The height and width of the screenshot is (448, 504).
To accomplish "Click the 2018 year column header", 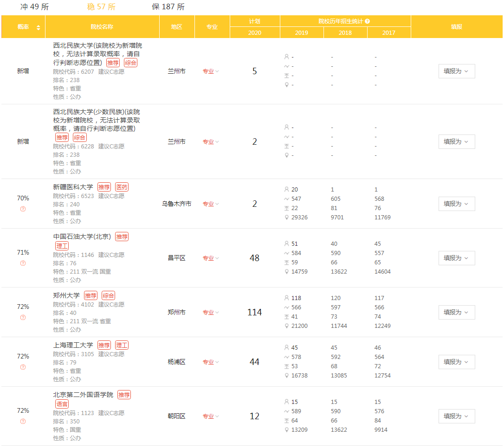I will pyautogui.click(x=345, y=33).
